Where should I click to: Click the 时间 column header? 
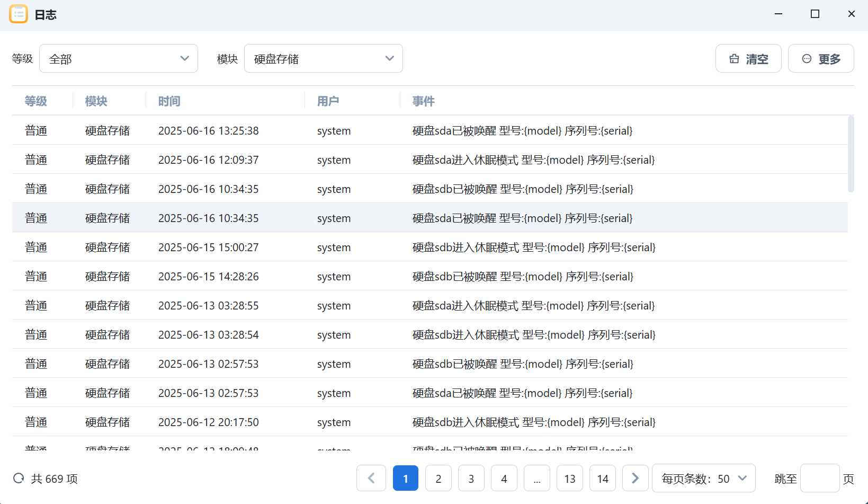tap(169, 101)
